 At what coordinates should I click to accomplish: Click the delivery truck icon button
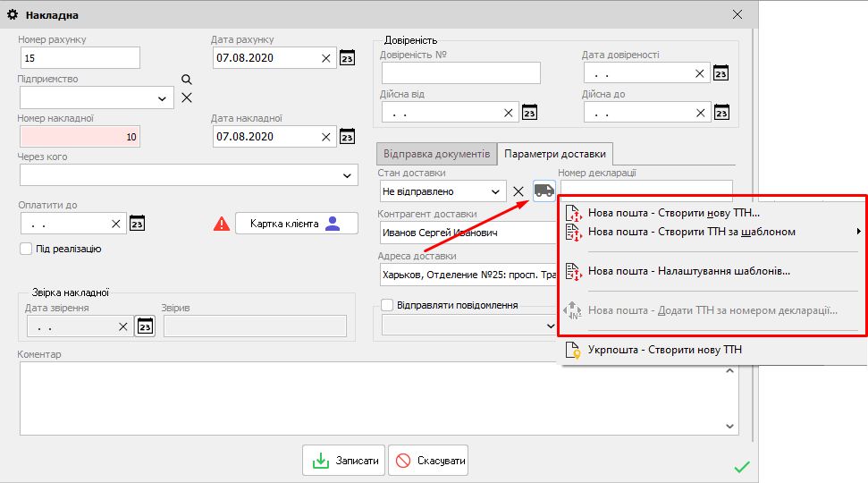coord(544,191)
